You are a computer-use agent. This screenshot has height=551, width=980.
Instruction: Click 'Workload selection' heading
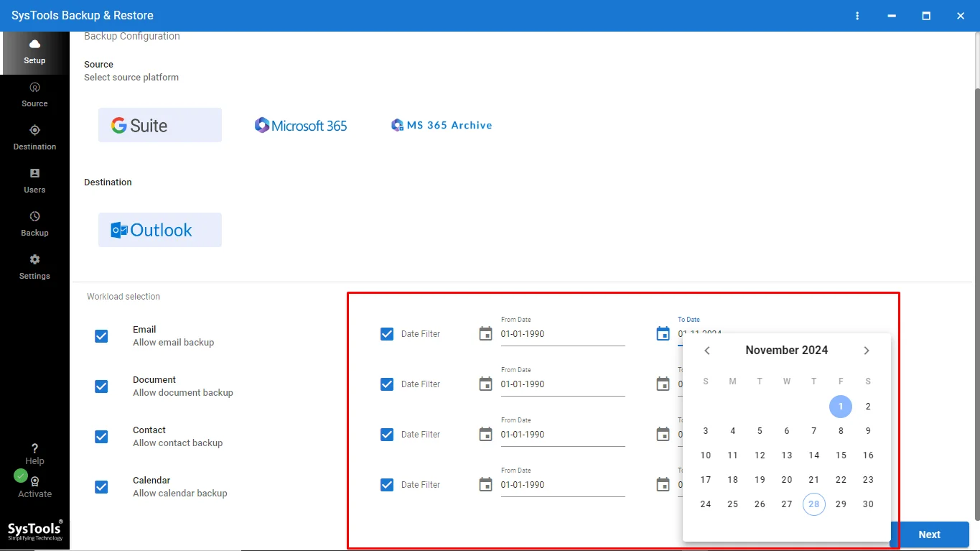[123, 297]
